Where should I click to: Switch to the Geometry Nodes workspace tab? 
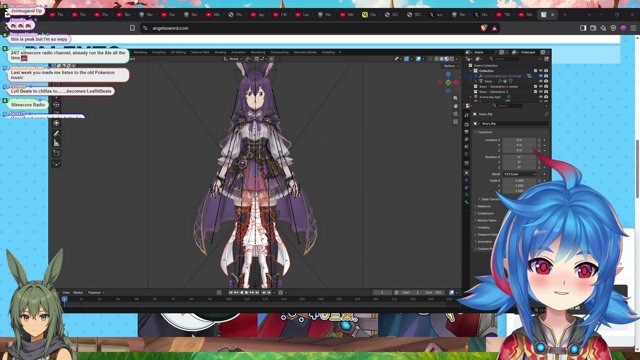tap(305, 52)
